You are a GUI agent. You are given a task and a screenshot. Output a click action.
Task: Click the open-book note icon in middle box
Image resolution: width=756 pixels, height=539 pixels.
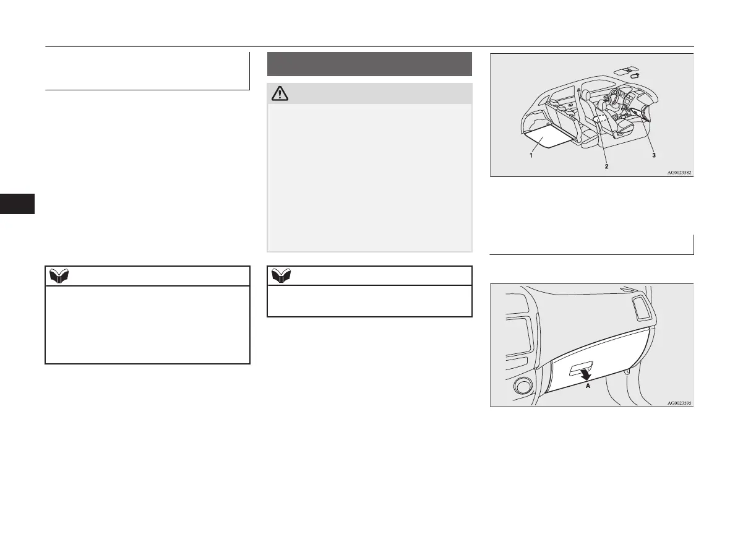(281, 276)
